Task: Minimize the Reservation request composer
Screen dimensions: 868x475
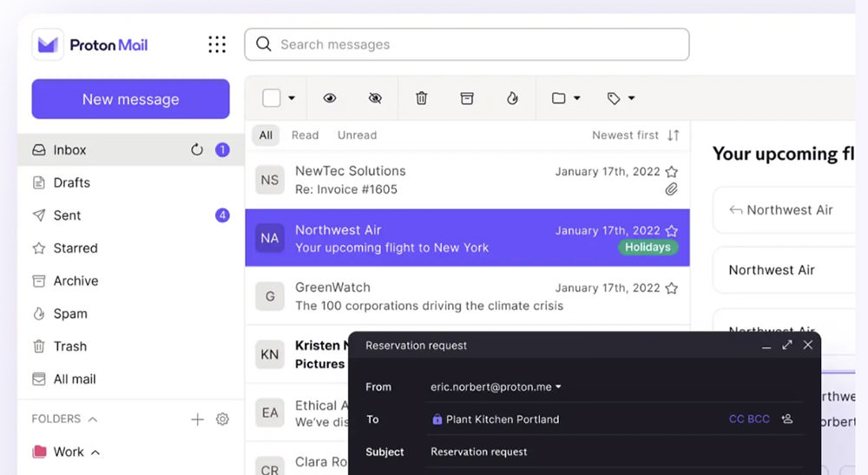Action: tap(766, 346)
